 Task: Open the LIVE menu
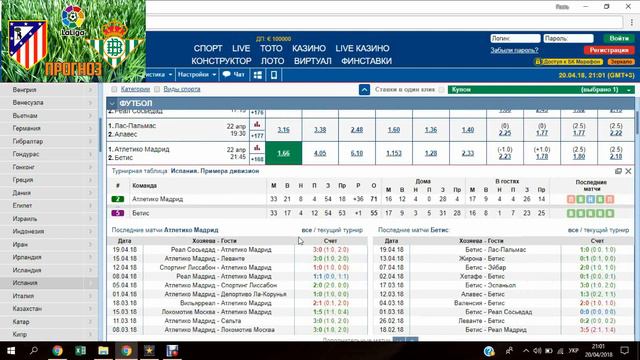[x=241, y=48]
